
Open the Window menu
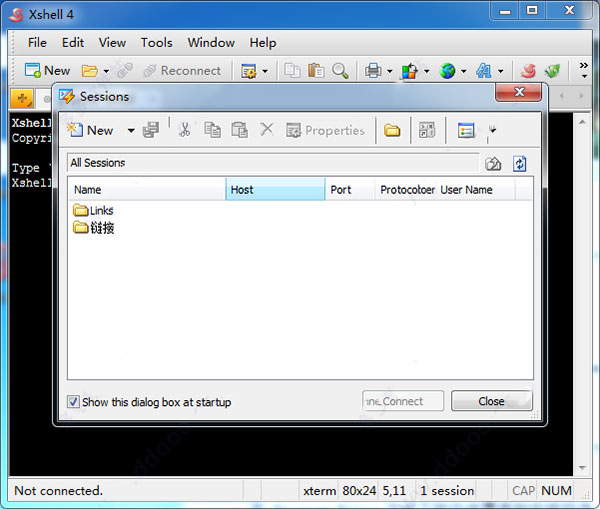(x=211, y=42)
